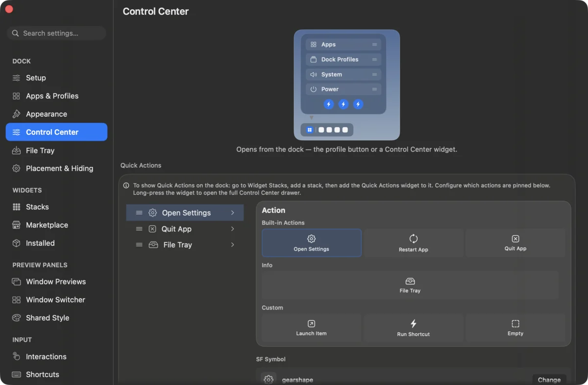This screenshot has width=588, height=385.
Task: Select the File Tray info action tile
Action: tap(410, 285)
